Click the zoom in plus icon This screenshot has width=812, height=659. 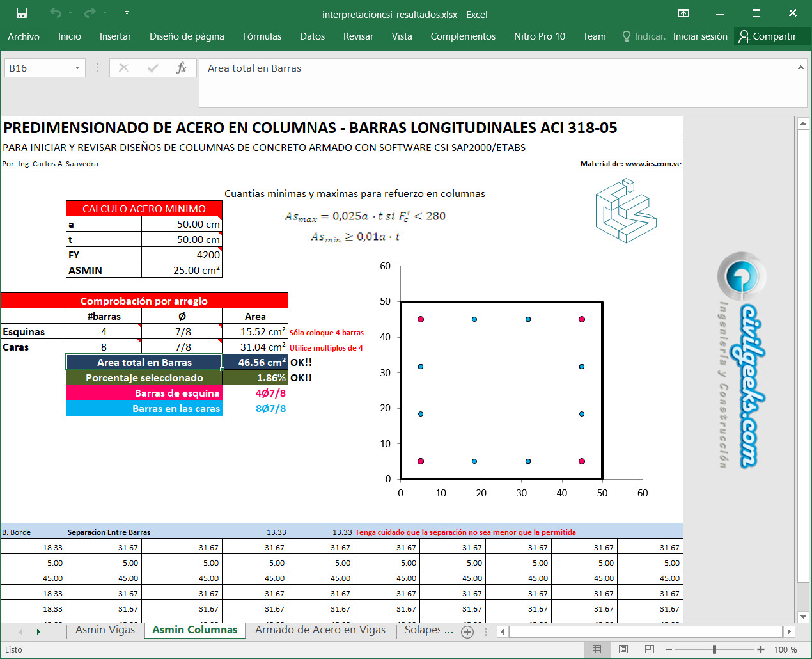(x=761, y=649)
